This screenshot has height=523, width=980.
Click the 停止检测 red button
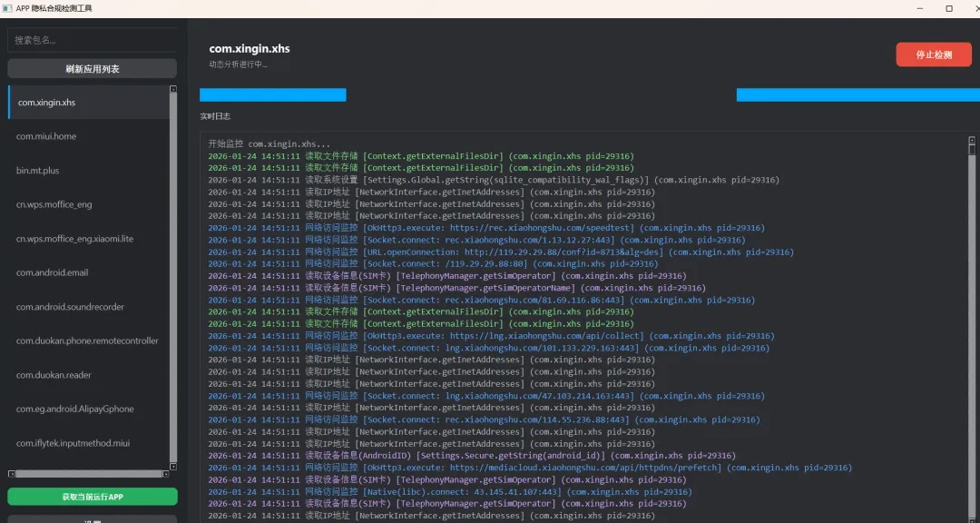(933, 54)
